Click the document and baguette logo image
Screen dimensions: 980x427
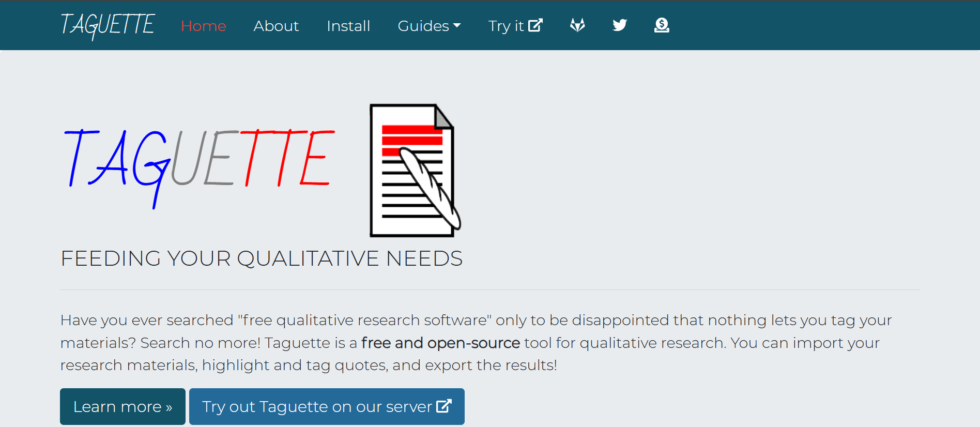415,170
